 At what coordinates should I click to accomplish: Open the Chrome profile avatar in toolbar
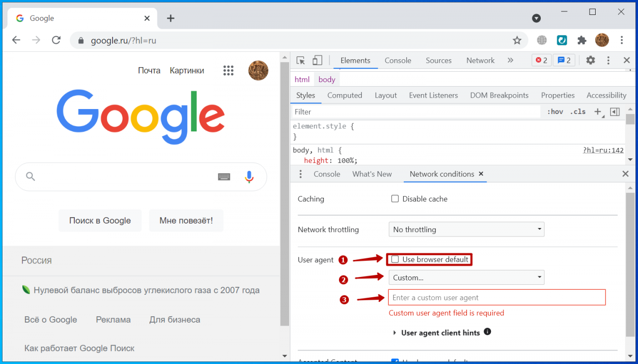click(602, 40)
